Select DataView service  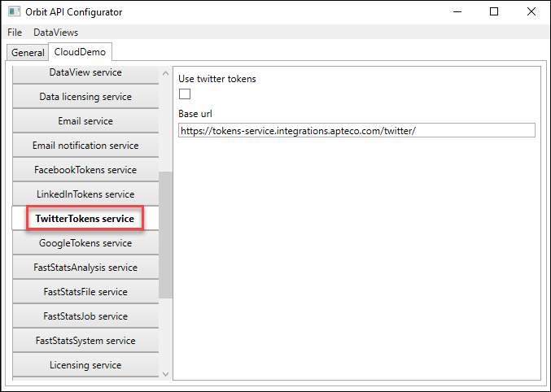(x=85, y=73)
